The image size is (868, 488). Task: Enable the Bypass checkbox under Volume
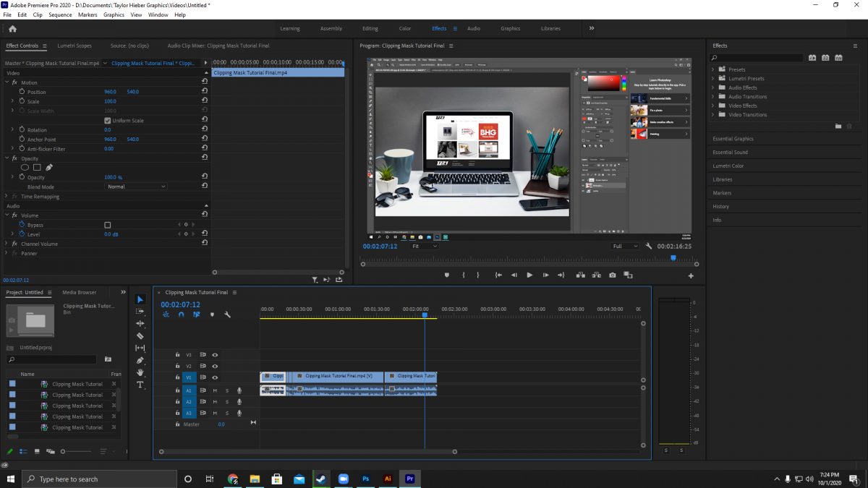coord(107,225)
